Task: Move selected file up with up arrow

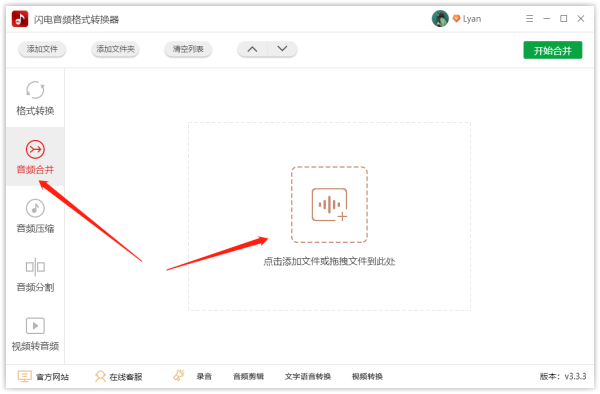Action: pos(252,49)
